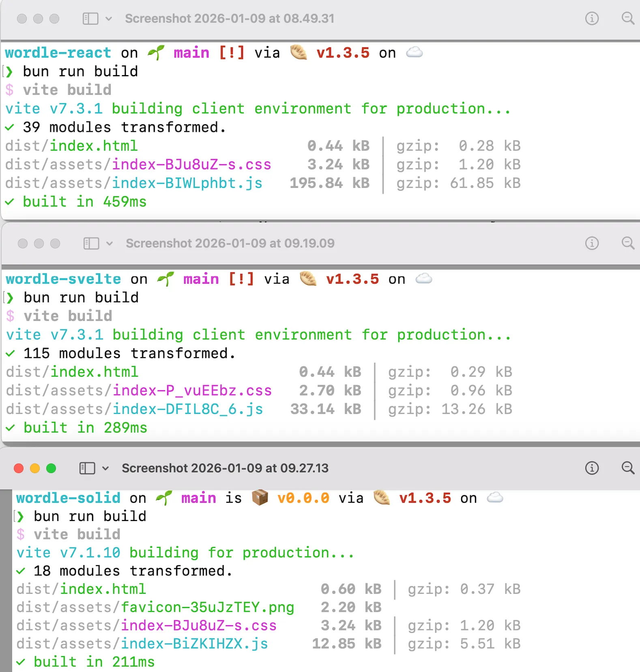The height and width of the screenshot is (672, 640).
Task: Expand the view options chevron in the 09.19.09 window
Action: pos(110,243)
